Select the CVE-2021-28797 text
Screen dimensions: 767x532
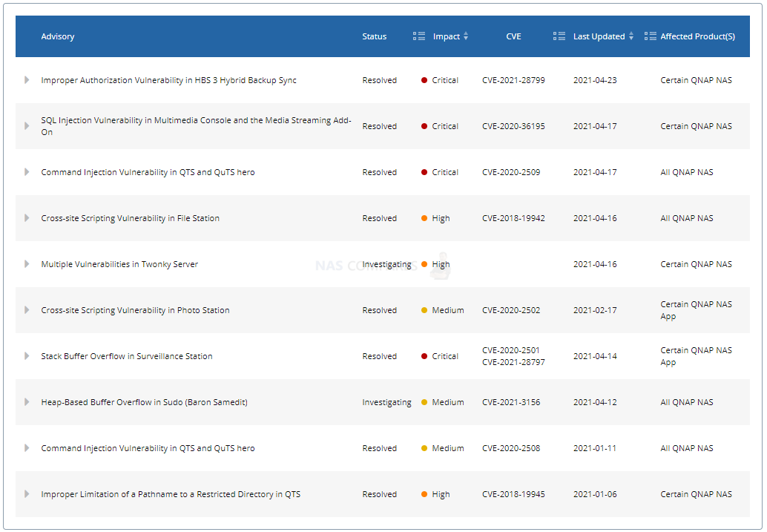pyautogui.click(x=513, y=362)
